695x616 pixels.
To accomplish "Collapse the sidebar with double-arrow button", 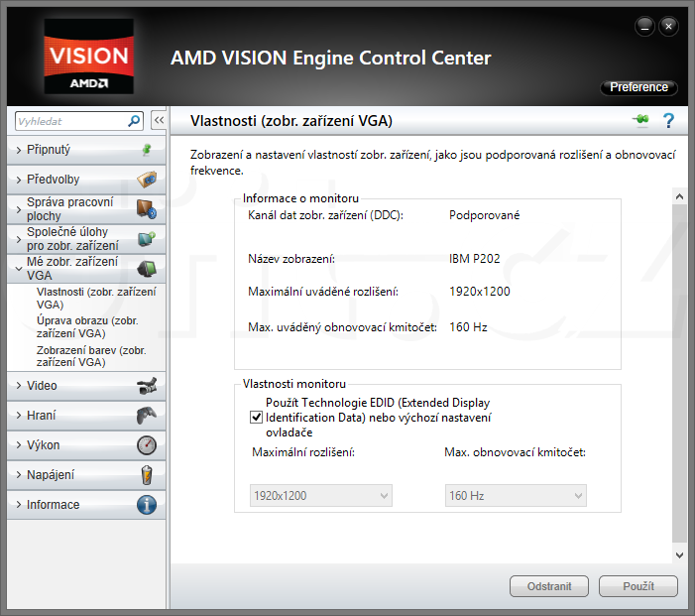I will point(159,120).
